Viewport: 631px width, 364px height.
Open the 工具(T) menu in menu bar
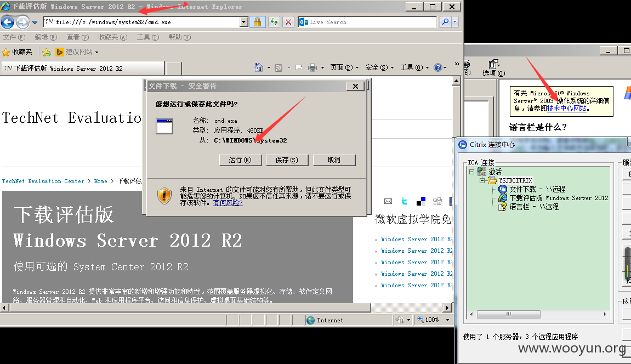147,37
